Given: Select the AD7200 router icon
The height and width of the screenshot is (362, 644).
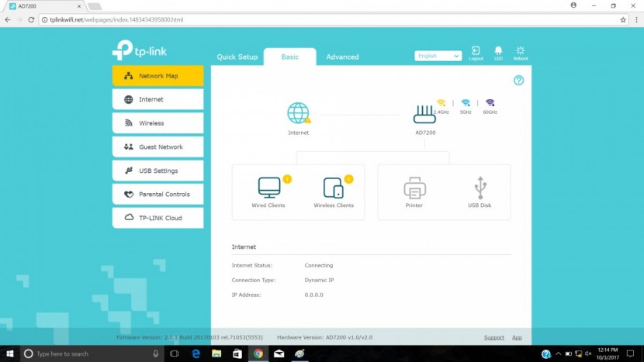Looking at the screenshot, I should 424,115.
